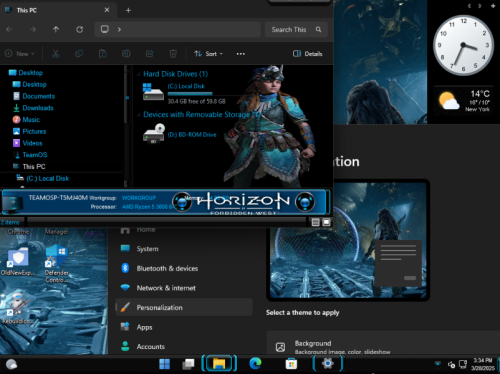Click the analog clock widget
Viewport: 500px width, 374px height.
click(x=463, y=45)
